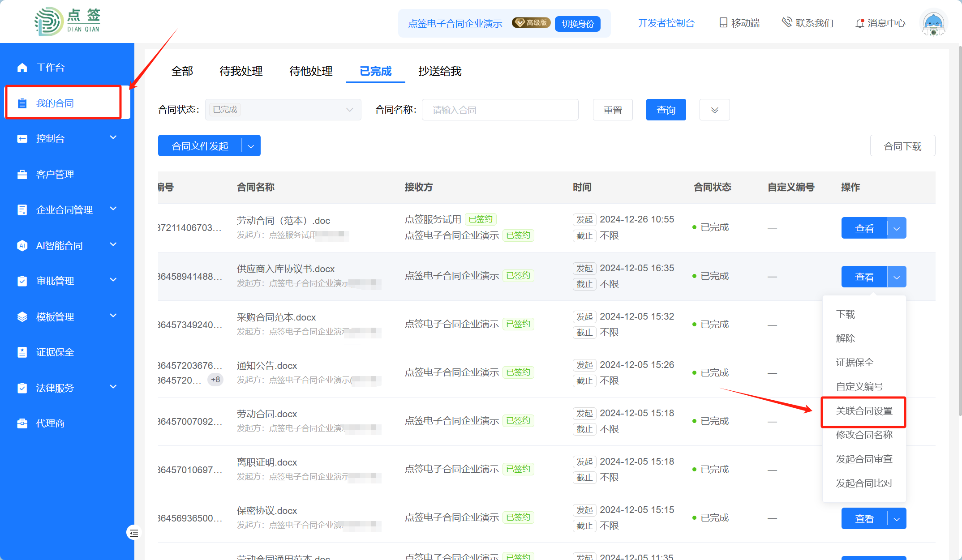This screenshot has height=560, width=962.
Task: Click the 代理商 sidebar icon
Action: click(22, 423)
